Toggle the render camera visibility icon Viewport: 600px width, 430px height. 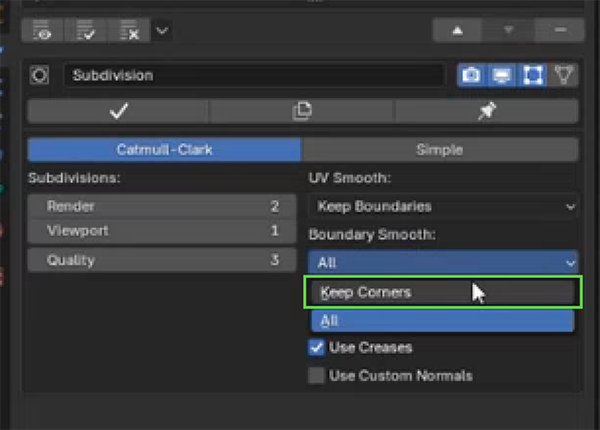coord(471,75)
